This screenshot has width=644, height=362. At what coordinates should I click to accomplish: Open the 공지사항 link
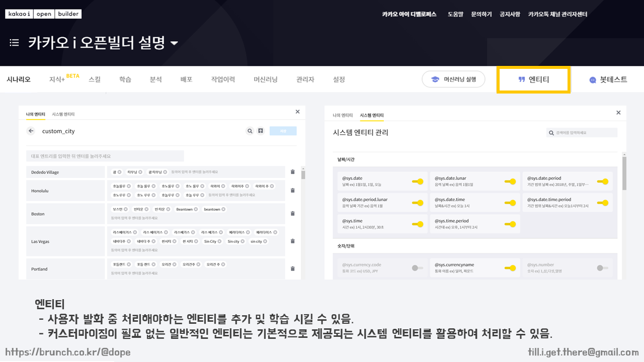(510, 14)
